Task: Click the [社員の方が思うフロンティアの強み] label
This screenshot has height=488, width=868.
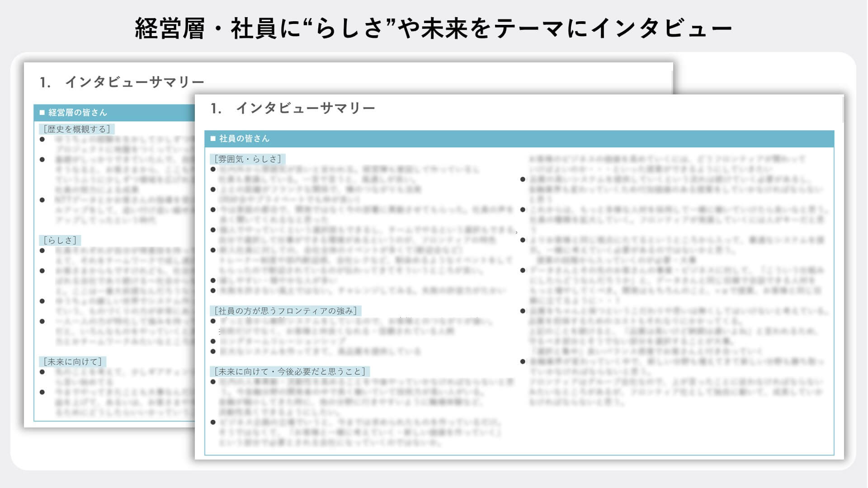Action: tap(286, 311)
